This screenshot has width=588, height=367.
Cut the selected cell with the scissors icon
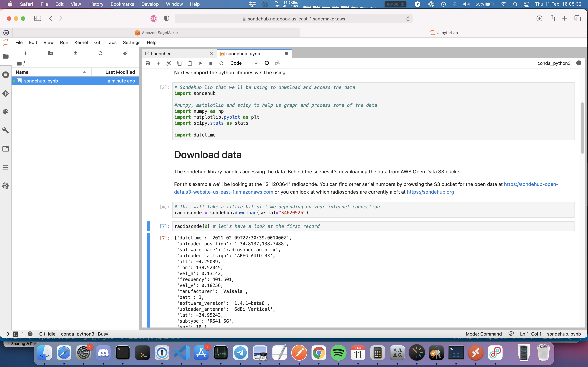(x=169, y=63)
